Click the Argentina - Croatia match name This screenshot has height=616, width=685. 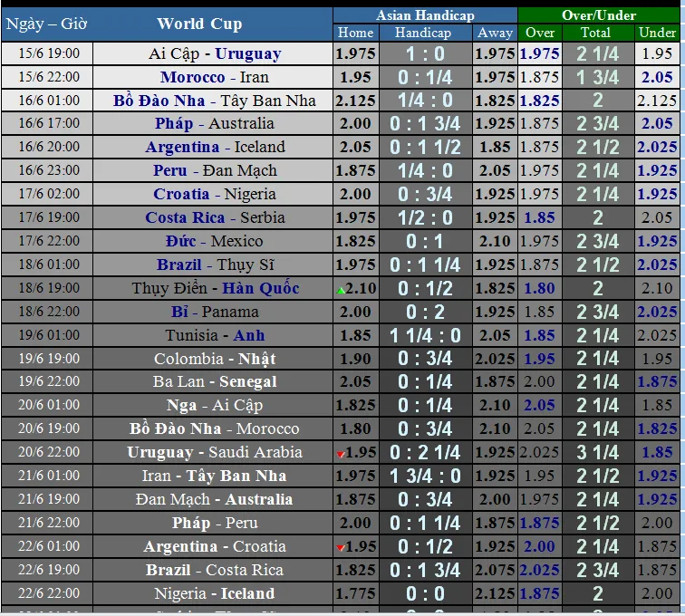click(x=215, y=547)
